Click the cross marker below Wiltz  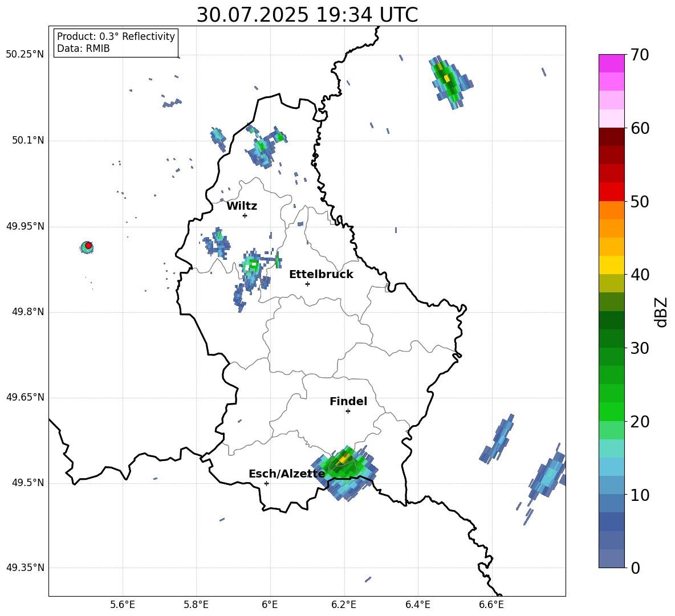pos(245,215)
